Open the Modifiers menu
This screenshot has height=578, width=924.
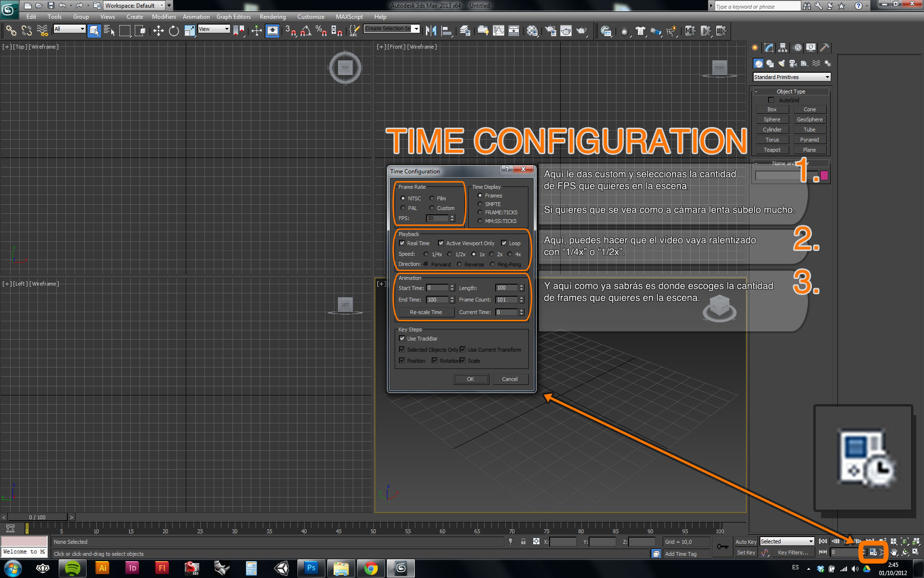pyautogui.click(x=164, y=17)
